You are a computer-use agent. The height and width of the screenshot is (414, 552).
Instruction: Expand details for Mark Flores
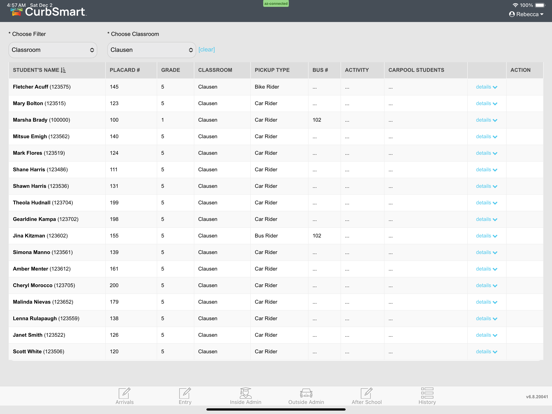(486, 153)
